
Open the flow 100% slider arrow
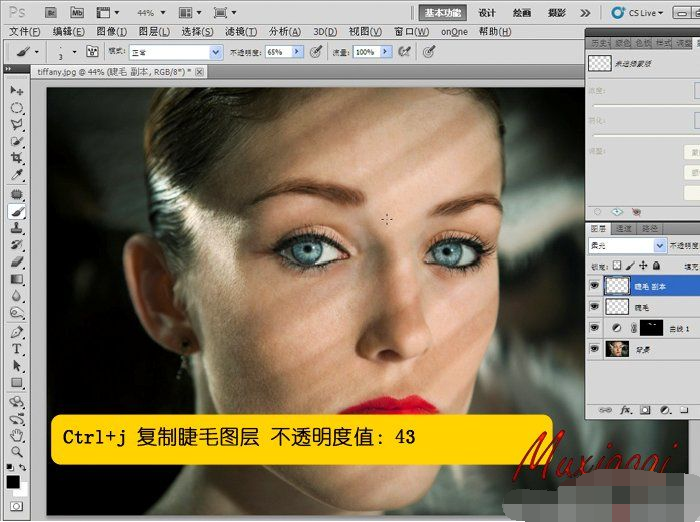pyautogui.click(x=386, y=52)
